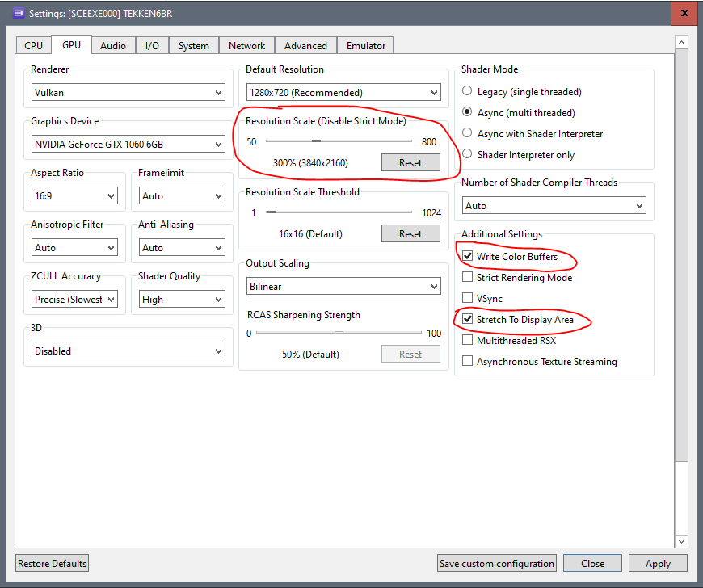703x588 pixels.
Task: Click Save custom configuration button
Action: [497, 564]
